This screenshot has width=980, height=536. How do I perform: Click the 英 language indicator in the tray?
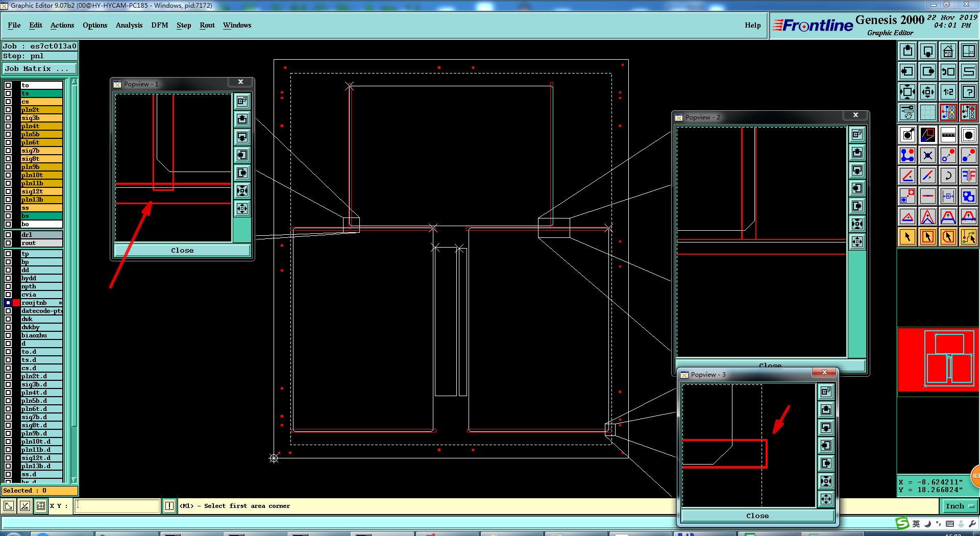[x=916, y=524]
